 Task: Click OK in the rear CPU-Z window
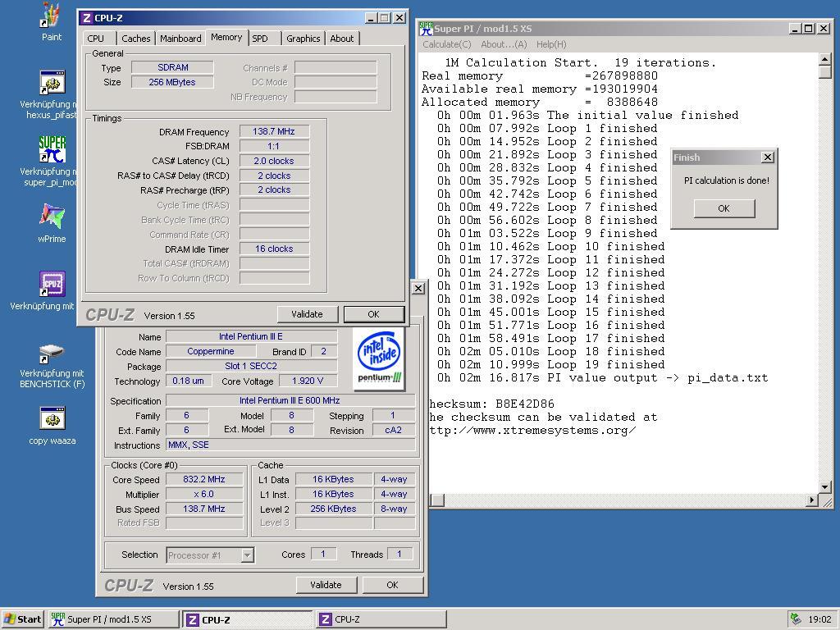click(392, 585)
